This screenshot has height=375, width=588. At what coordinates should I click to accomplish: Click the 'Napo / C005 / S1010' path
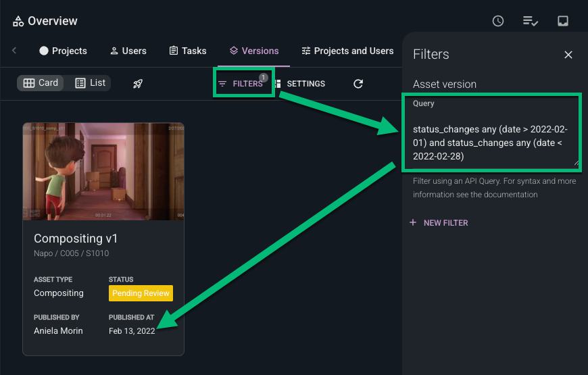pos(71,253)
